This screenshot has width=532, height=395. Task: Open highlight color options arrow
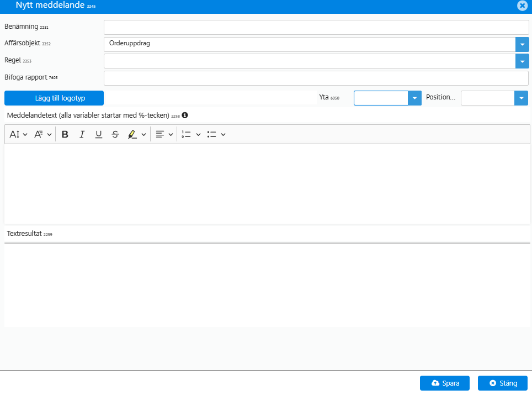point(144,134)
